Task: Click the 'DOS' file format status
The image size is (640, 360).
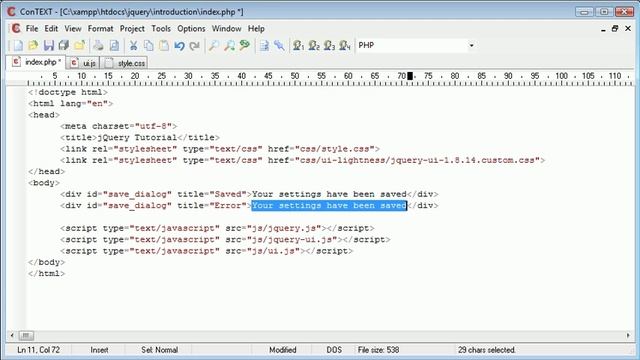Action: pyautogui.click(x=334, y=350)
